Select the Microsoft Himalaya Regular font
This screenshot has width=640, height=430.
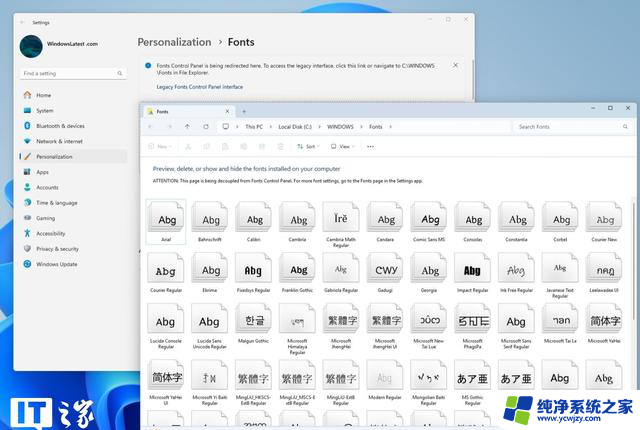(x=297, y=329)
